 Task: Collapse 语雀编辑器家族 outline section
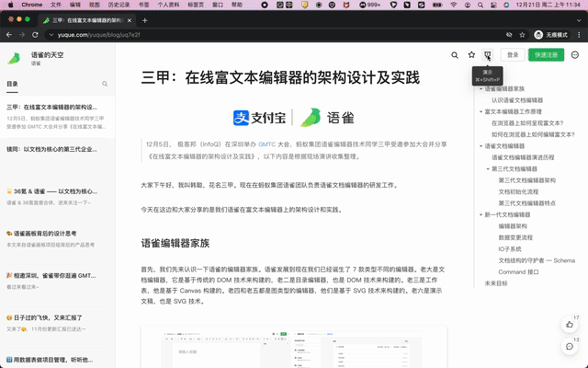[481, 89]
